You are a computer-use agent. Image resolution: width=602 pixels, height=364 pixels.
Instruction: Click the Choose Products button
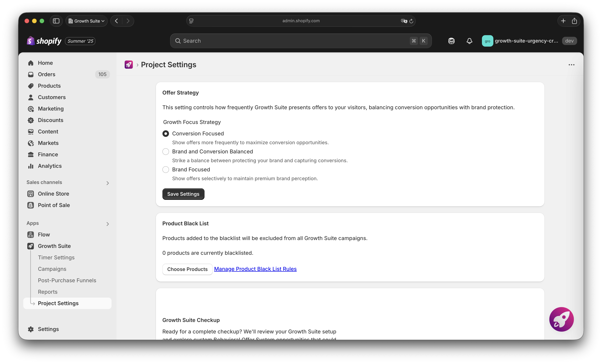(187, 269)
